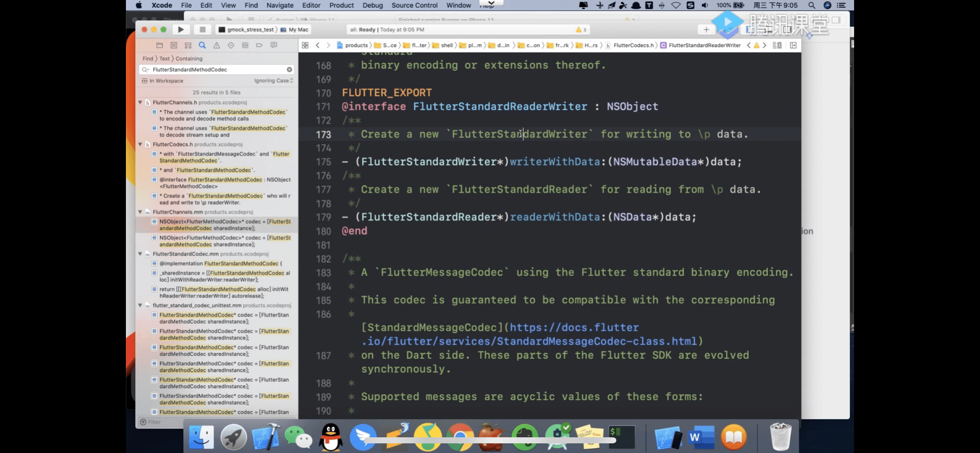
Task: Toggle add editor on right button
Action: [793, 45]
